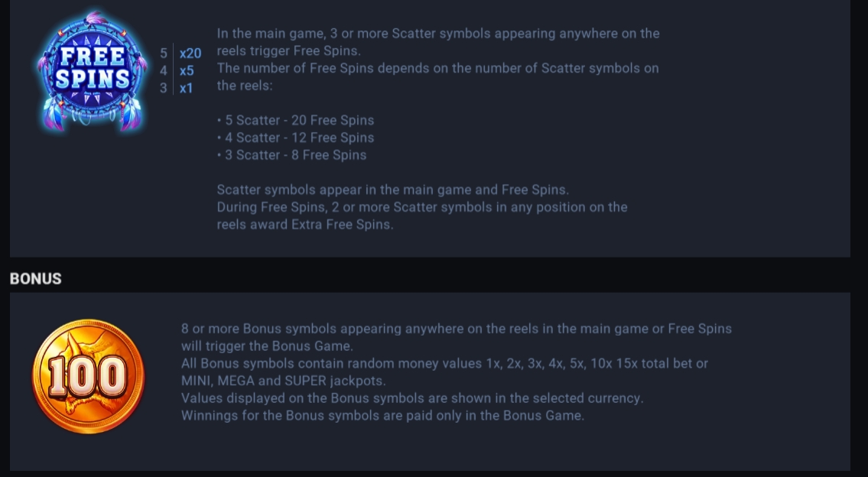Click the gold 100 bonus coin symbol
The image size is (868, 477).
89,376
